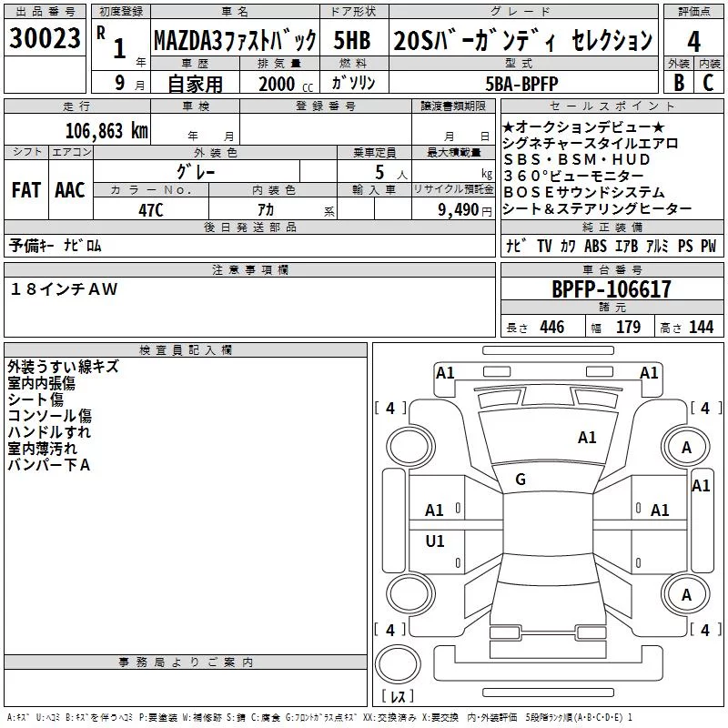This screenshot has height=728, width=728.
Task: Select the grade 20Sバーガンディ セレクション
Action: click(x=523, y=40)
